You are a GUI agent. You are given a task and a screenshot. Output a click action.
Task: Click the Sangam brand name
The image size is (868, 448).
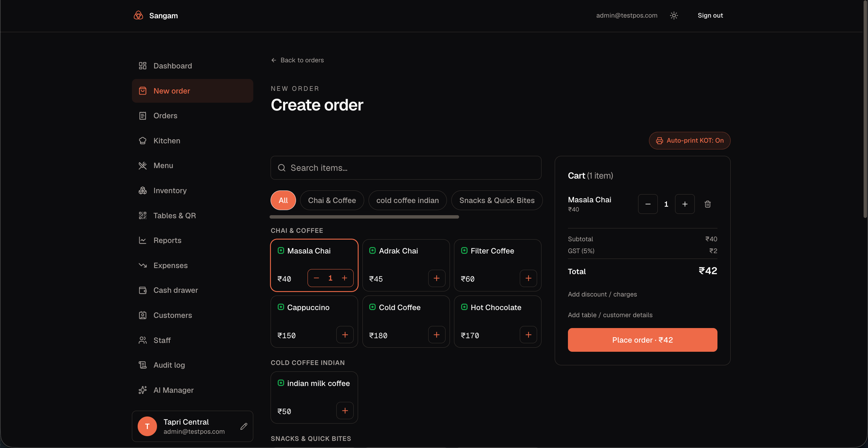(x=163, y=16)
